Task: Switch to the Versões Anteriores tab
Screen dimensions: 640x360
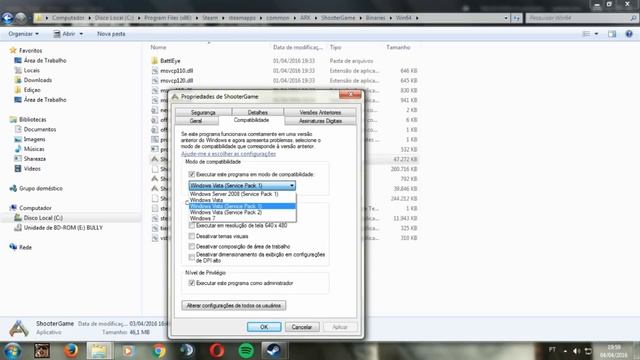Action: pos(320,112)
